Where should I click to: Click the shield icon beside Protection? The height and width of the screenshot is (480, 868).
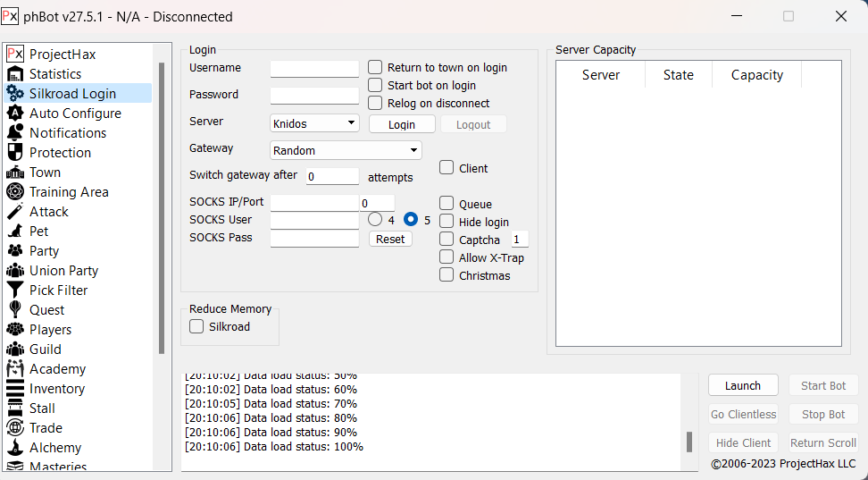[14, 153]
